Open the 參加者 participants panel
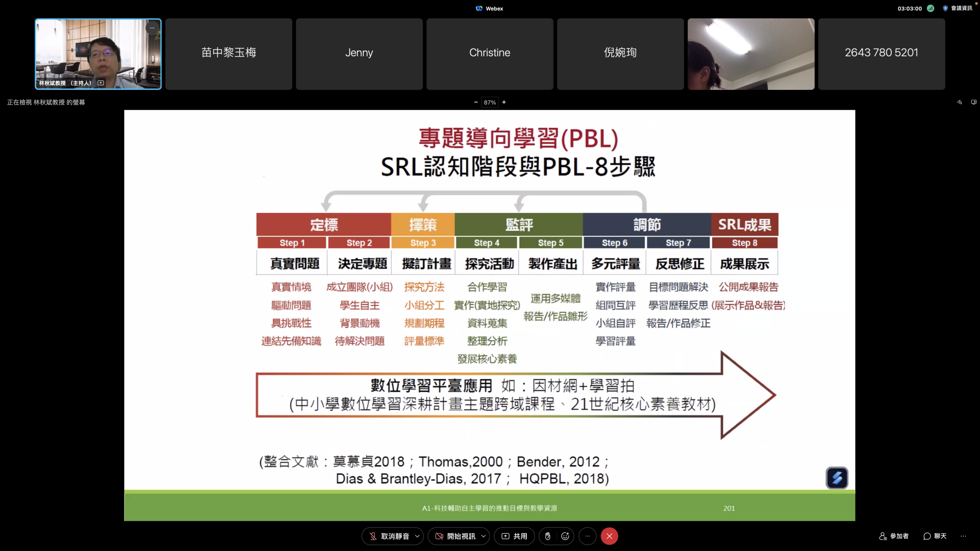Screen dimensions: 980x551 click(894, 536)
